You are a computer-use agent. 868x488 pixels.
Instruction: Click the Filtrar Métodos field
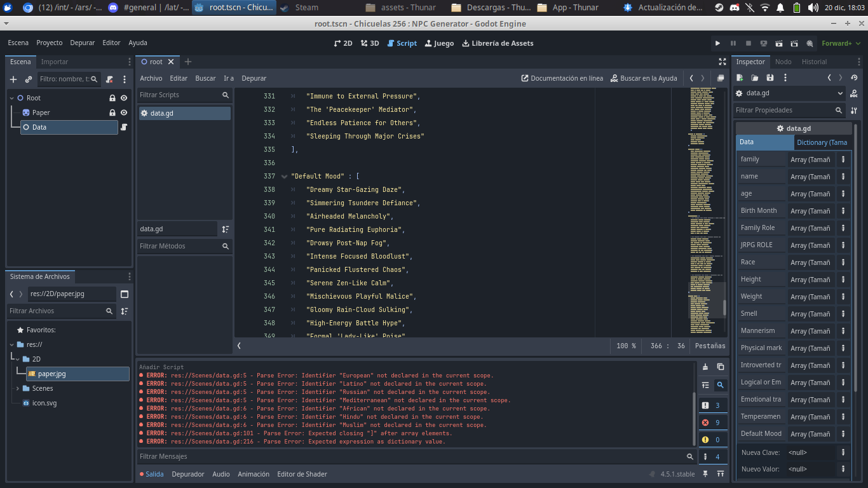tap(184, 246)
